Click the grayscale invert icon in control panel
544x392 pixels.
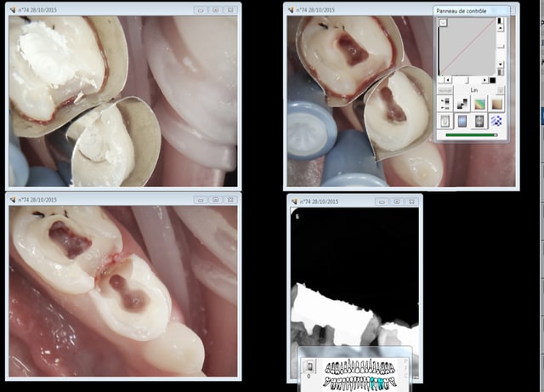pyautogui.click(x=462, y=103)
